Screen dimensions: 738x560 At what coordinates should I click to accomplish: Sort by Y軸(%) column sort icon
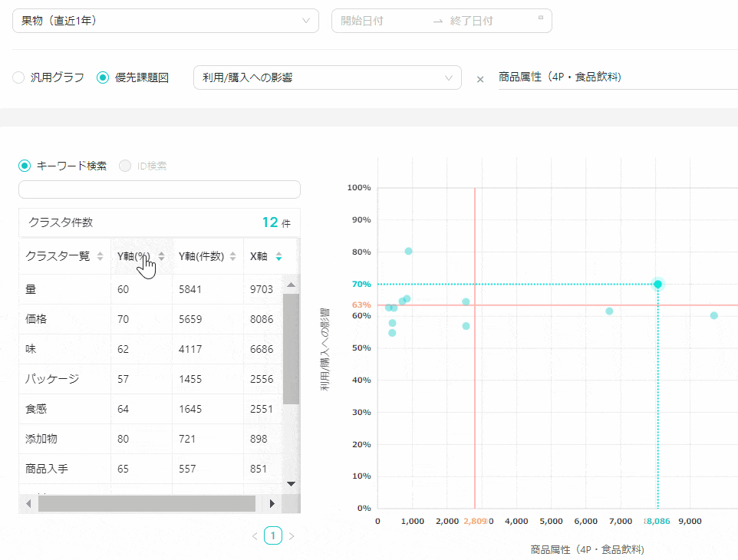pos(161,257)
